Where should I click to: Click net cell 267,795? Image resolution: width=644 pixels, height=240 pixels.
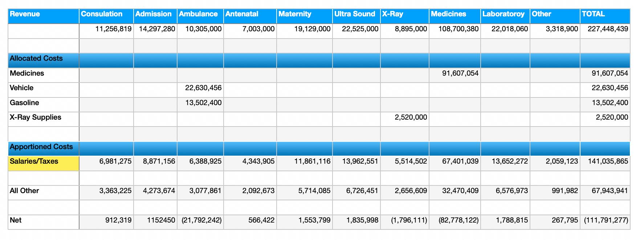click(555, 222)
